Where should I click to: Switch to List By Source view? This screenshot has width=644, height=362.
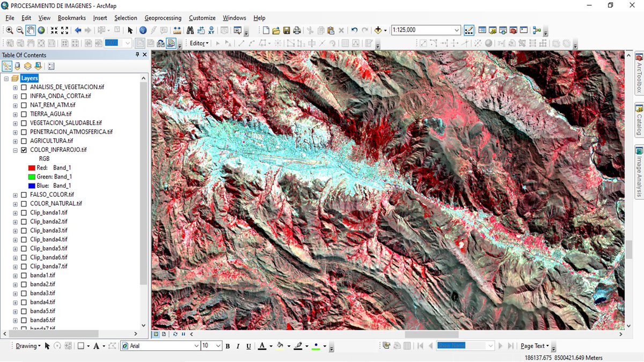17,67
